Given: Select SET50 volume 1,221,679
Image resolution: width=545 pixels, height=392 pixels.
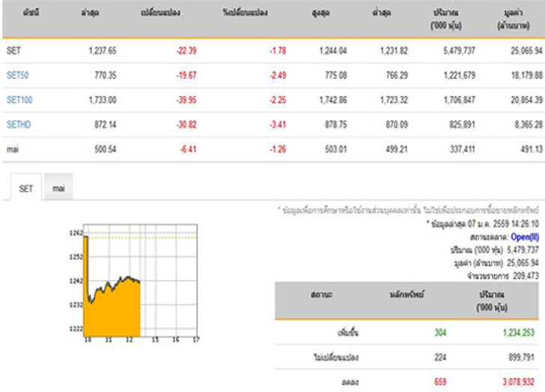Looking at the screenshot, I should [459, 75].
